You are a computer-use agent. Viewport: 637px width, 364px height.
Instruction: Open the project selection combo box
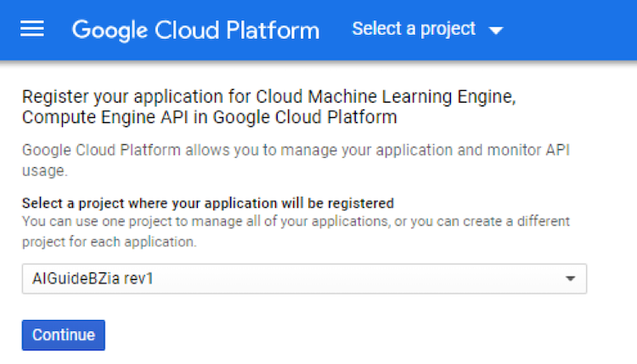click(x=303, y=278)
